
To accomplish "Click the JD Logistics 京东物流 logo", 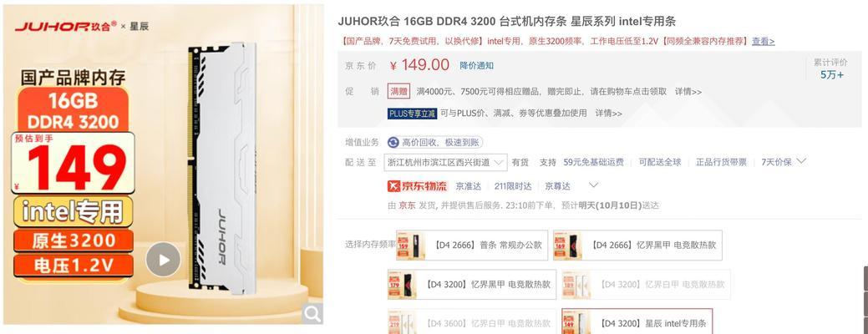I will tap(418, 186).
